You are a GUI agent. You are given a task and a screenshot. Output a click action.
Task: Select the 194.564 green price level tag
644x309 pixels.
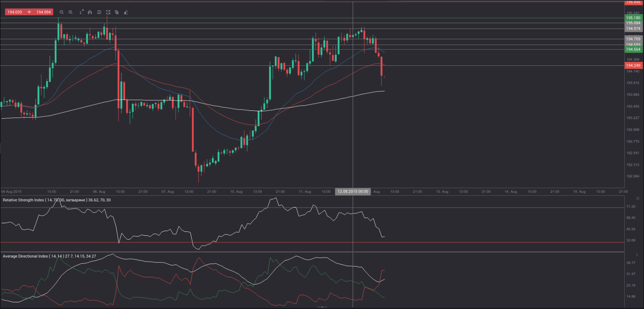(x=633, y=49)
